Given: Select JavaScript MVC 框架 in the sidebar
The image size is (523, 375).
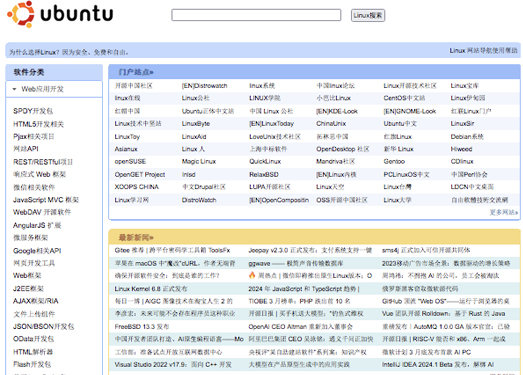Looking at the screenshot, I should coord(46,200).
